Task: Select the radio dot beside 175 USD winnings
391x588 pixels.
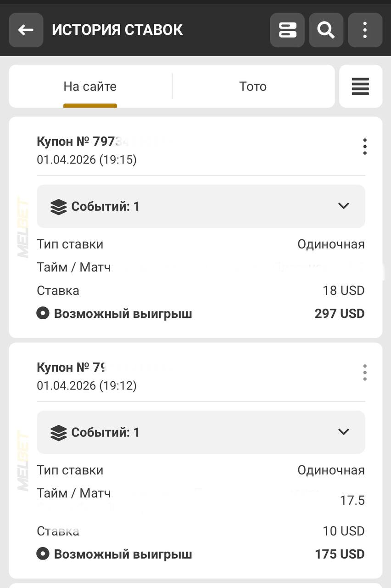Action: [x=43, y=554]
